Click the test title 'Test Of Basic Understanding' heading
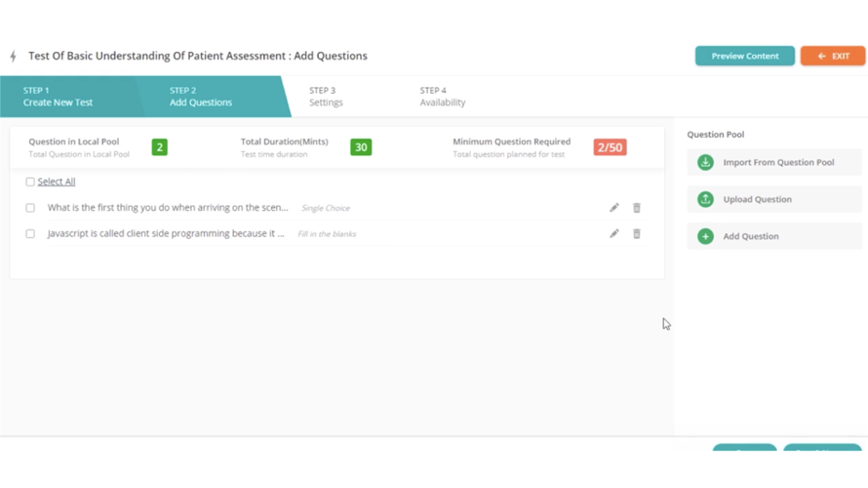Image resolution: width=868 pixels, height=488 pixels. (198, 56)
